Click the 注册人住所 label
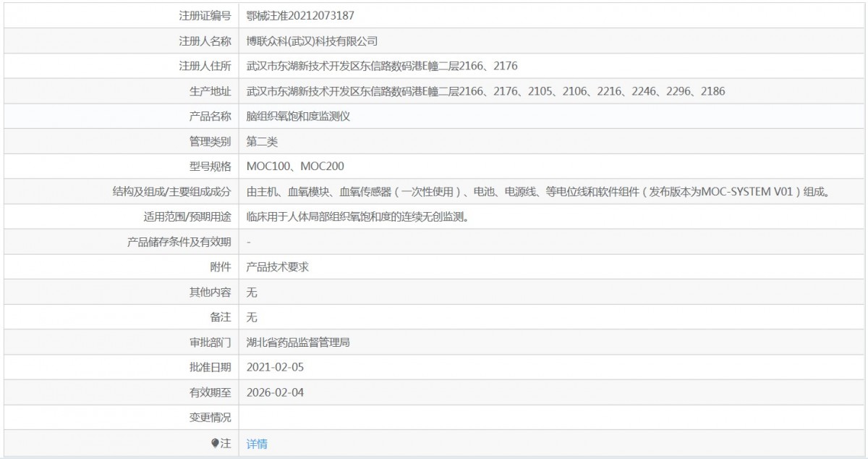Image resolution: width=868 pixels, height=459 pixels. point(205,66)
